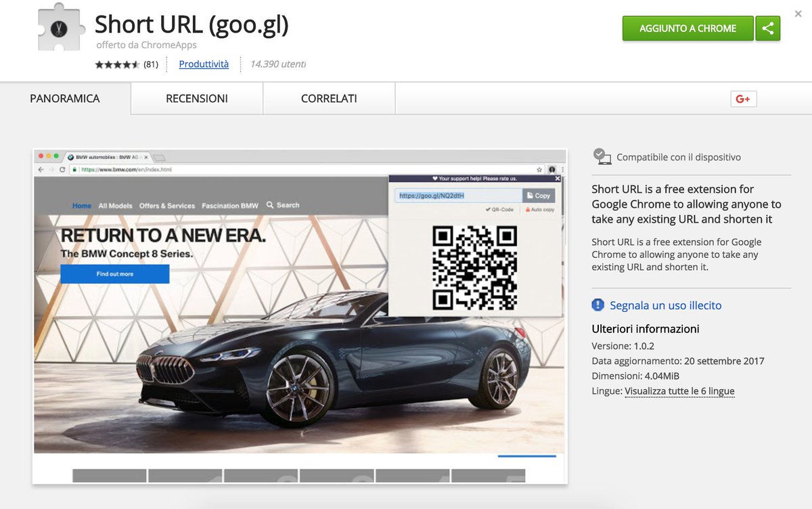Click the compatible device check icon
This screenshot has height=509, width=812.
coord(602,156)
